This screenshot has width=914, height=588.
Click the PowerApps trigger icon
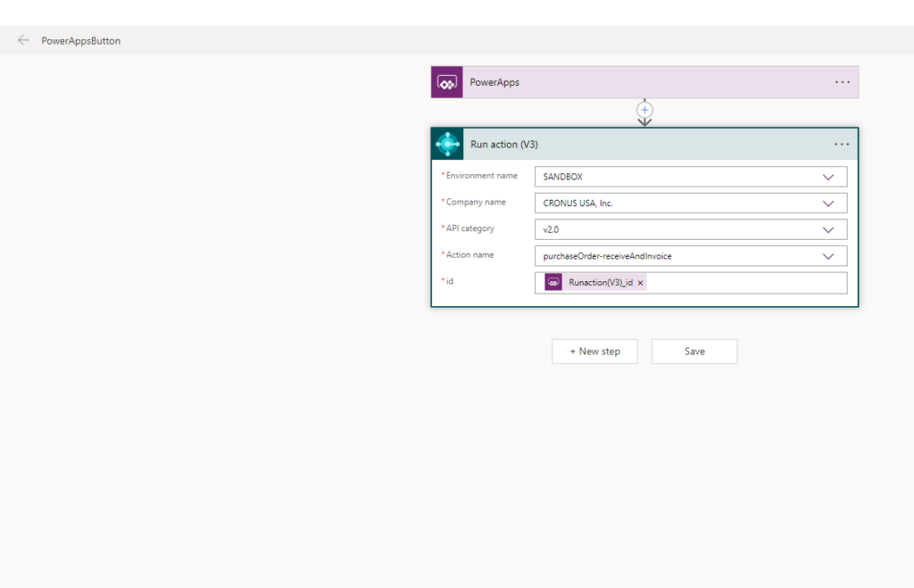446,82
